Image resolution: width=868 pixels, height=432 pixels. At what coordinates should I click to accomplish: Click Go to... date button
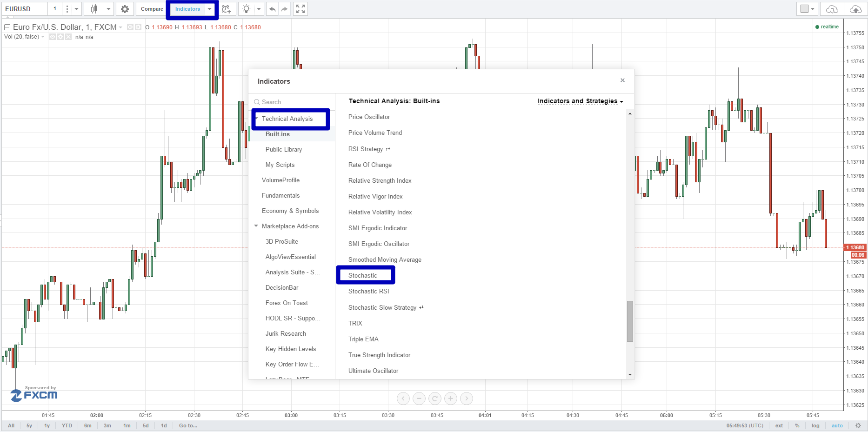pos(188,425)
